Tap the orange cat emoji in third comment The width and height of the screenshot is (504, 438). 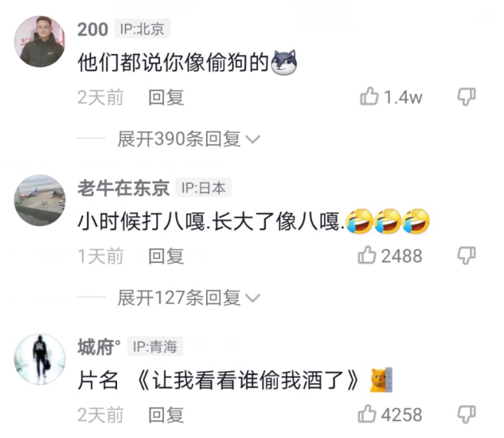[381, 380]
